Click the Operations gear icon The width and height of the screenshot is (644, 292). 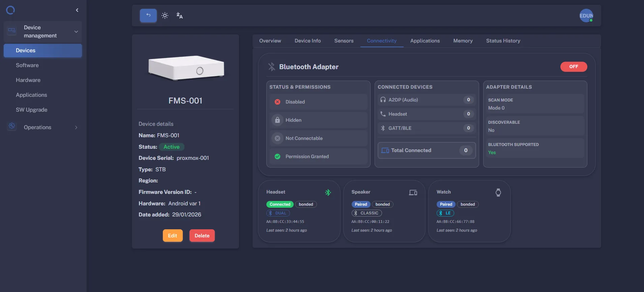[12, 126]
